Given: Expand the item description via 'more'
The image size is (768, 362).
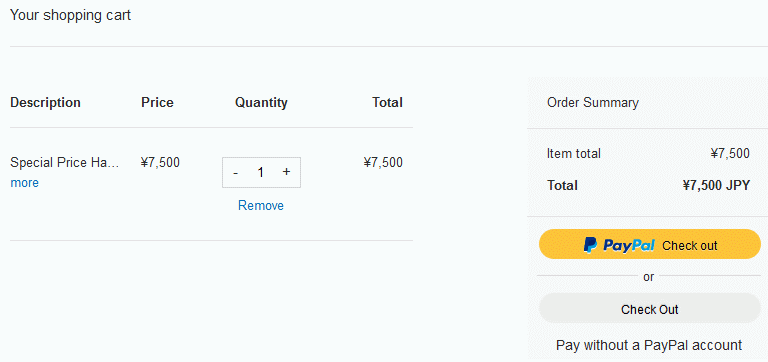Looking at the screenshot, I should coord(24,183).
